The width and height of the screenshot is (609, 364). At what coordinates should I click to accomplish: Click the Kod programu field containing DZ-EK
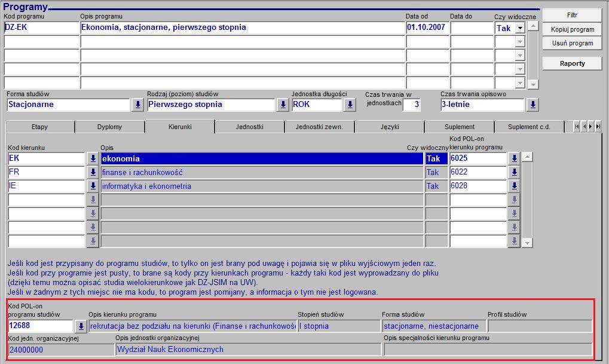[x=41, y=27]
